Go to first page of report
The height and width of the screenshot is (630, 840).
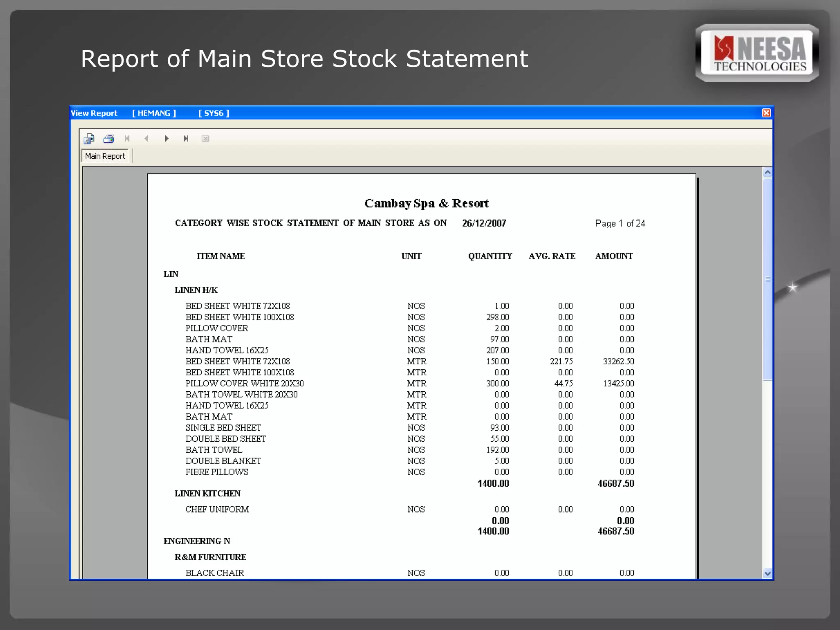pyautogui.click(x=127, y=139)
